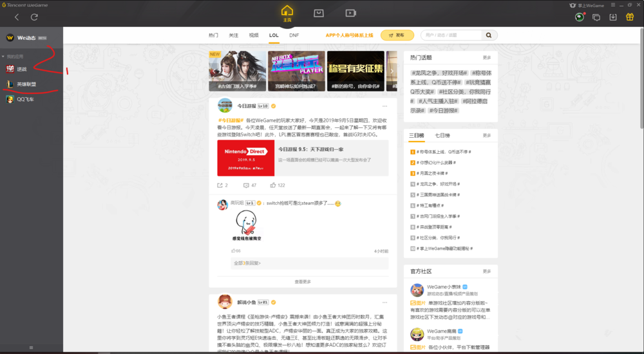Open the WeGame小表妹 community avatar
Viewport: 644px width, 354px height.
pos(417,290)
